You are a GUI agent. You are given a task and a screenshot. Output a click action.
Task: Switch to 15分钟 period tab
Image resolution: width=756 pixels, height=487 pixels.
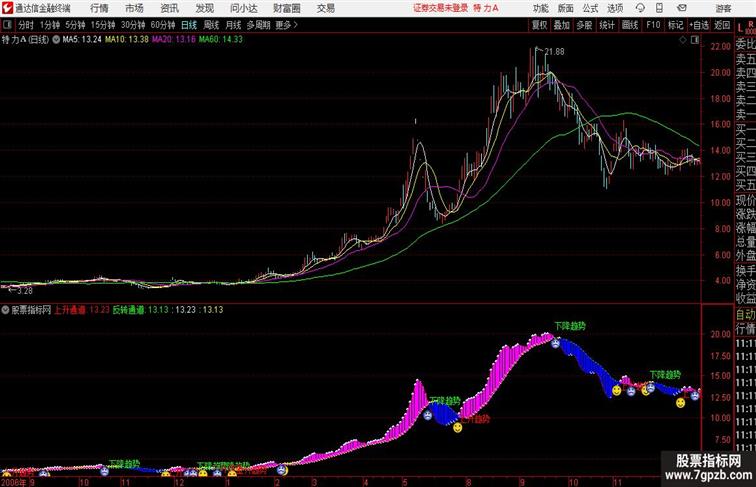pos(103,25)
